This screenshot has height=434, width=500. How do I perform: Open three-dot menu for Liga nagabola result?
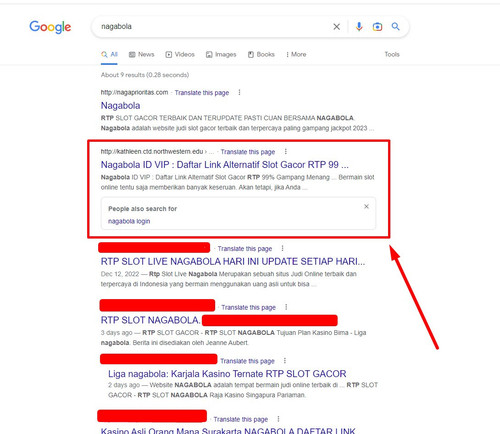click(x=285, y=361)
